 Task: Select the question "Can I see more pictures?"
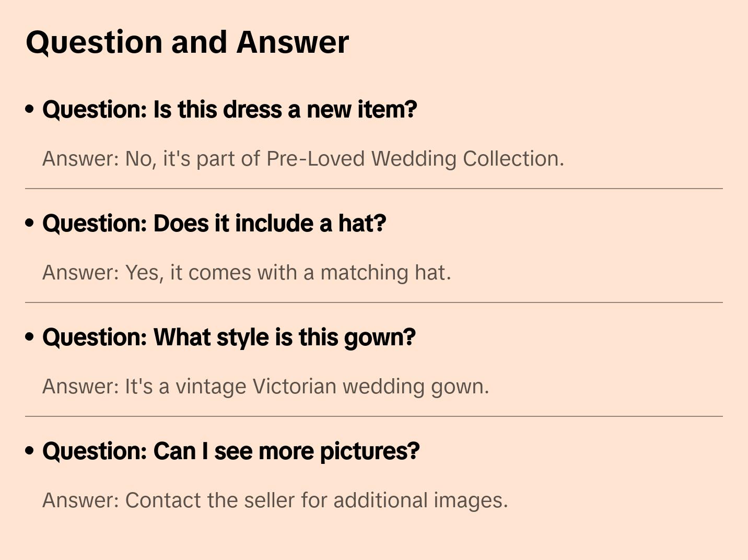(231, 451)
